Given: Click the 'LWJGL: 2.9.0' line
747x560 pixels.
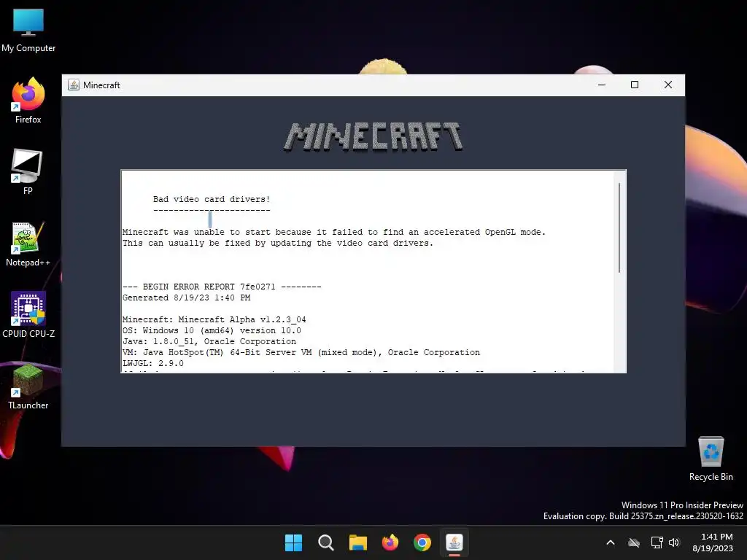Looking at the screenshot, I should [153, 363].
